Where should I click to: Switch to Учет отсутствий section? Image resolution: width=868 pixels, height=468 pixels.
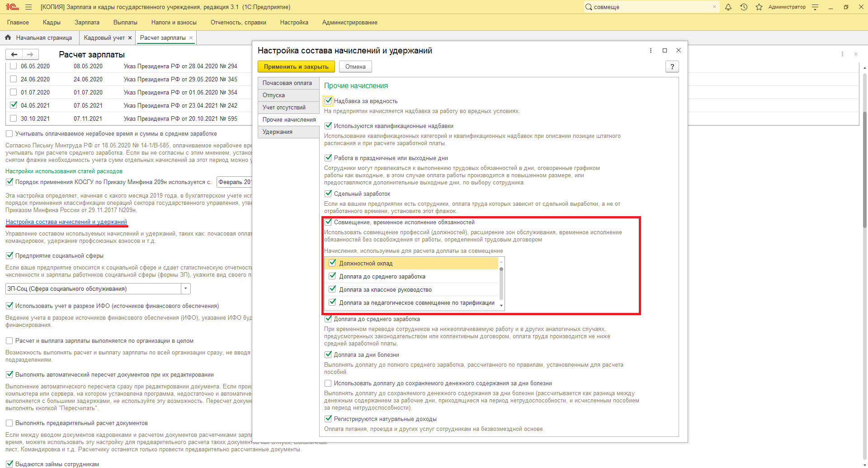pos(288,108)
